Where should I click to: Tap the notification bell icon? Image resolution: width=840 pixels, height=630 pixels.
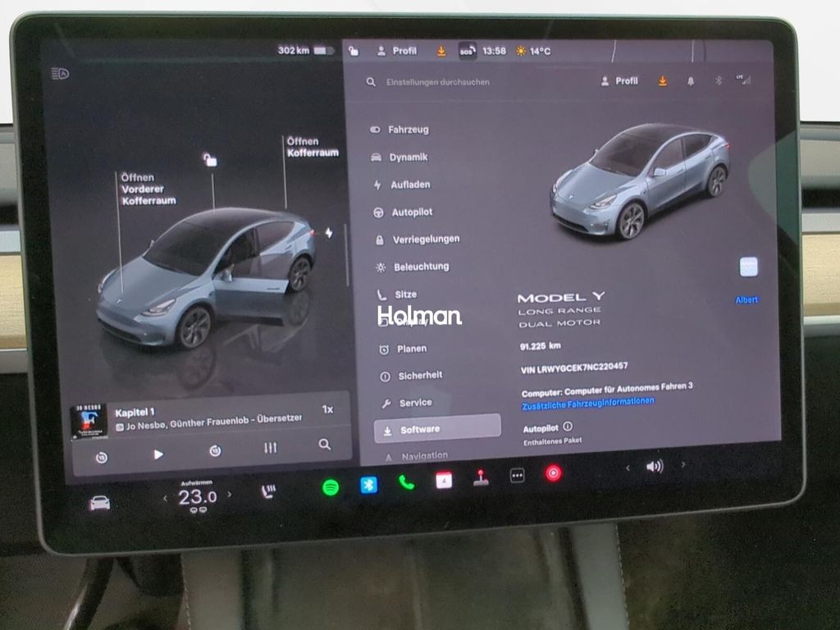pos(690,81)
